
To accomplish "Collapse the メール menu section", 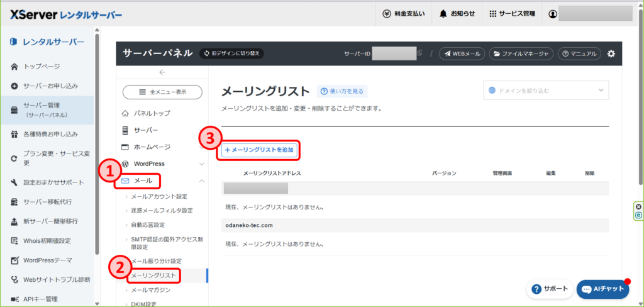I will click(201, 181).
